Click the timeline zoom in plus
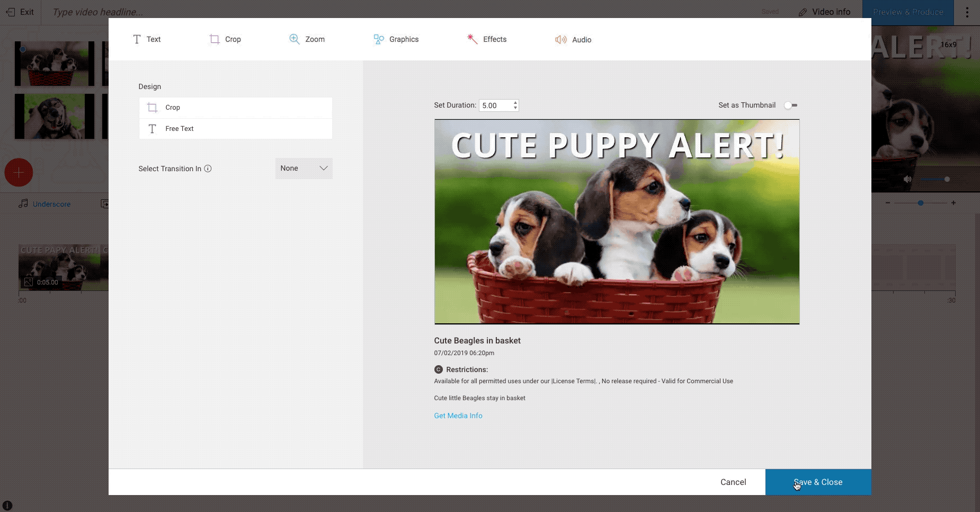The width and height of the screenshot is (980, 512). click(x=954, y=203)
